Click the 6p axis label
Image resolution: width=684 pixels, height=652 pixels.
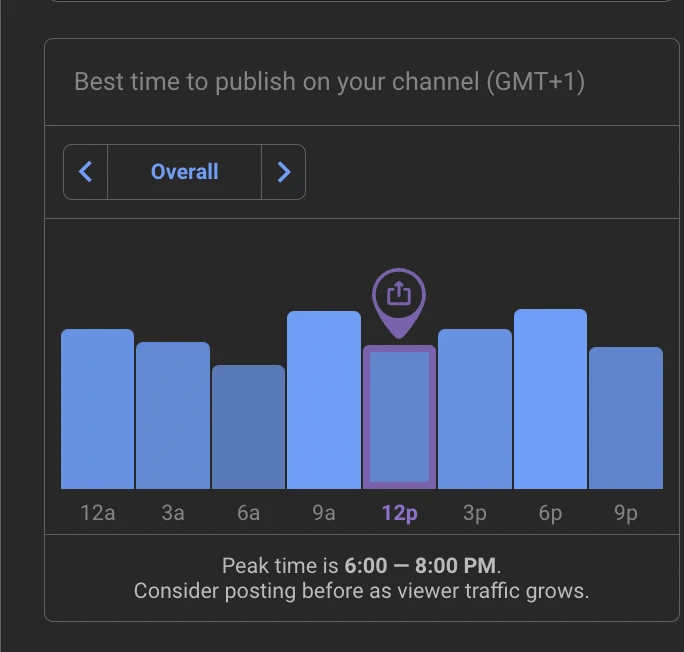550,513
